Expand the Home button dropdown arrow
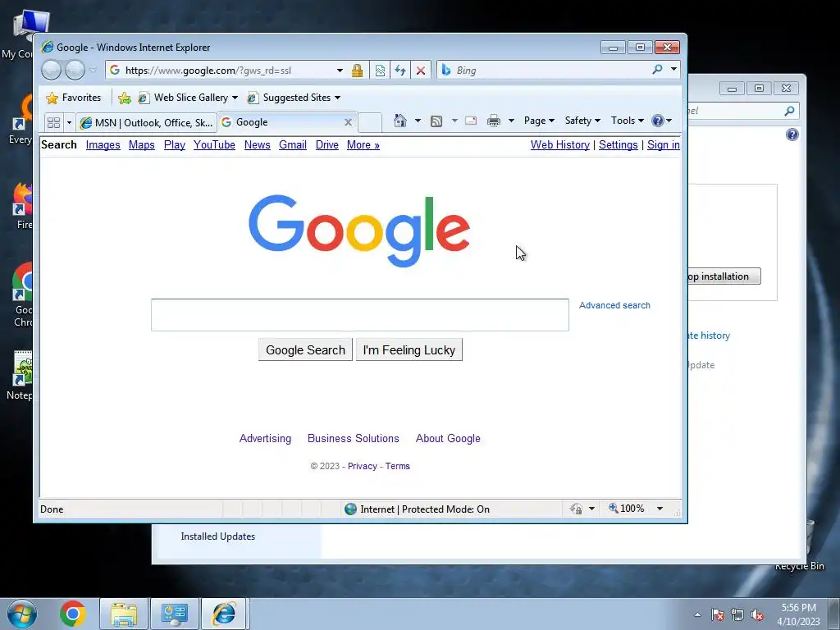The width and height of the screenshot is (840, 630). (418, 121)
